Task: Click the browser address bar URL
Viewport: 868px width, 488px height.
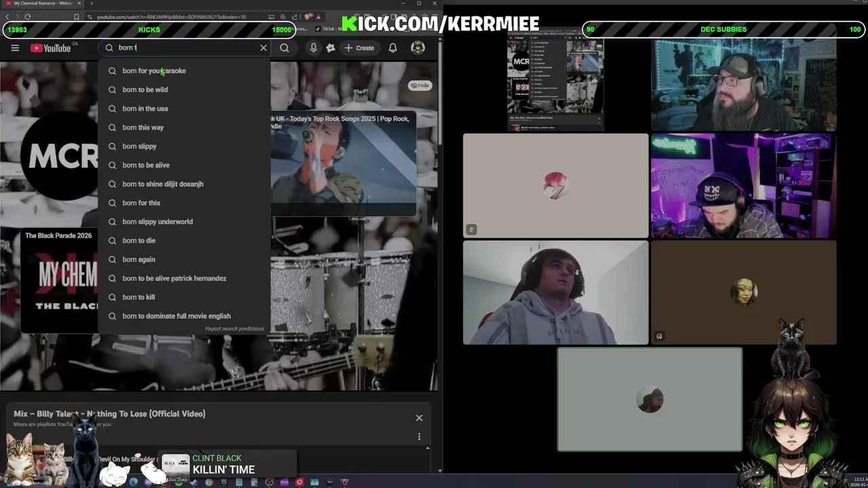Action: tap(171, 17)
